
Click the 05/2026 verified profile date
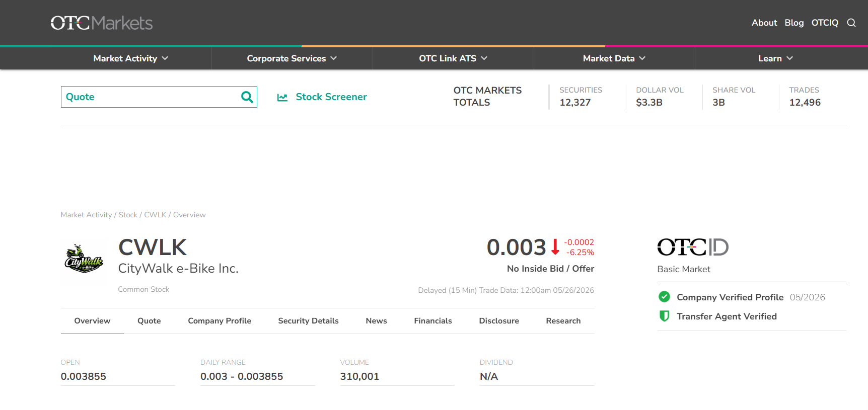coord(808,297)
